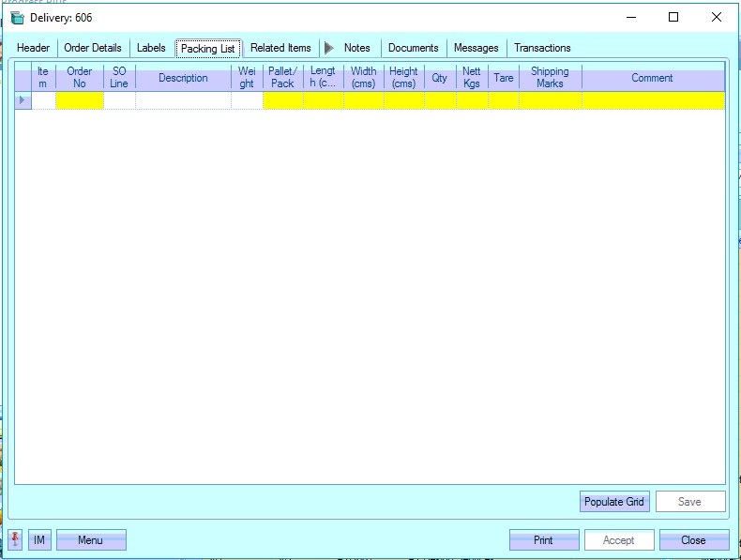
Task: Click the Shipping Marks column header
Action: 550,78
